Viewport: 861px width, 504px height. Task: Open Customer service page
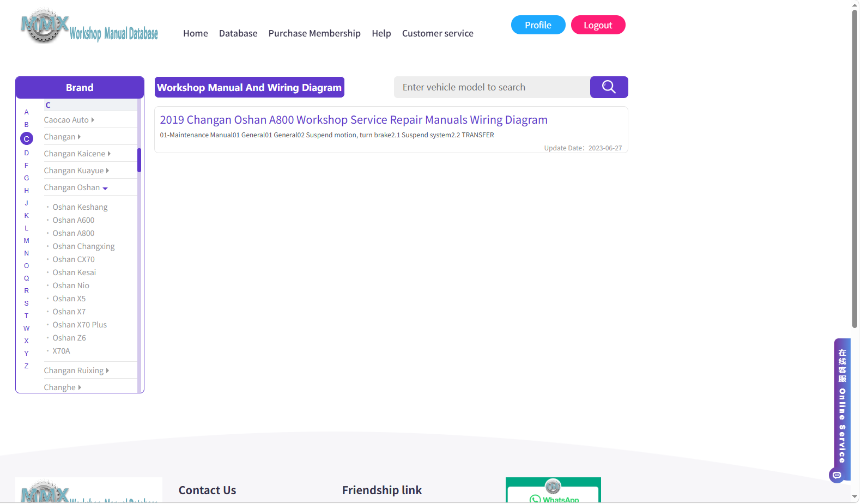pos(438,33)
